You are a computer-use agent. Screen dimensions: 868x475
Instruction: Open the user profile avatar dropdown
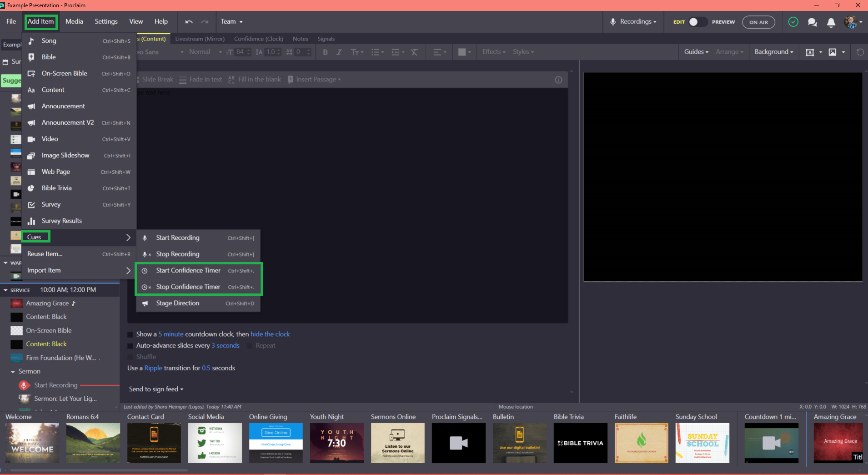[x=853, y=22]
